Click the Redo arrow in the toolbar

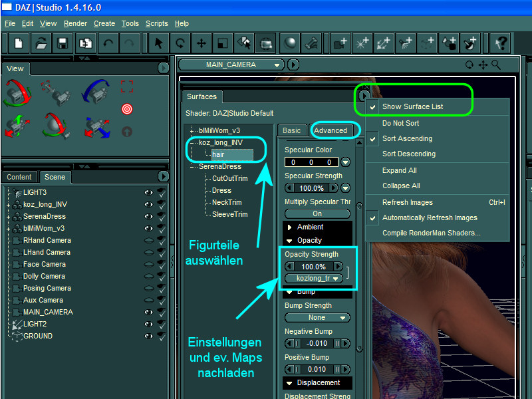[x=130, y=43]
